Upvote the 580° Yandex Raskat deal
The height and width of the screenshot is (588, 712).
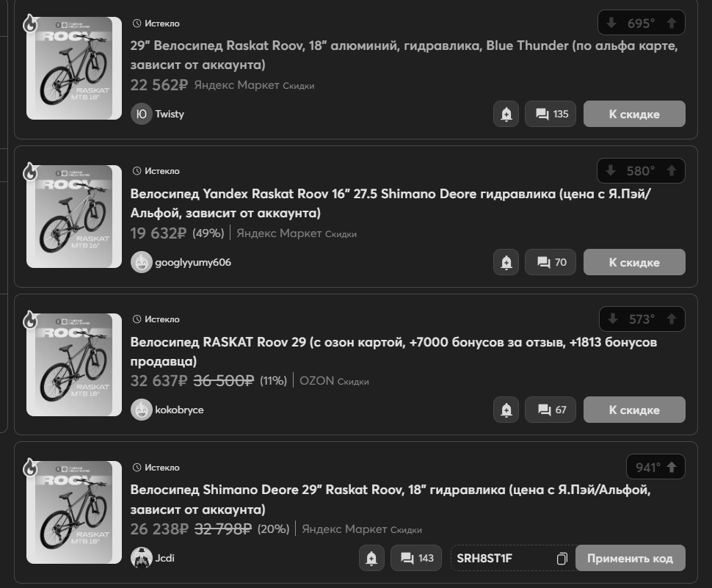coord(671,171)
